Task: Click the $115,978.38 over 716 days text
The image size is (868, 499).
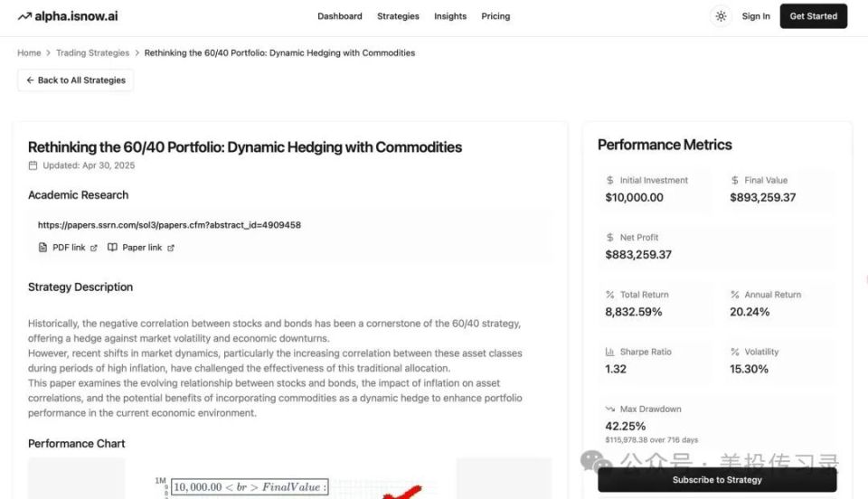Action: [x=652, y=440]
